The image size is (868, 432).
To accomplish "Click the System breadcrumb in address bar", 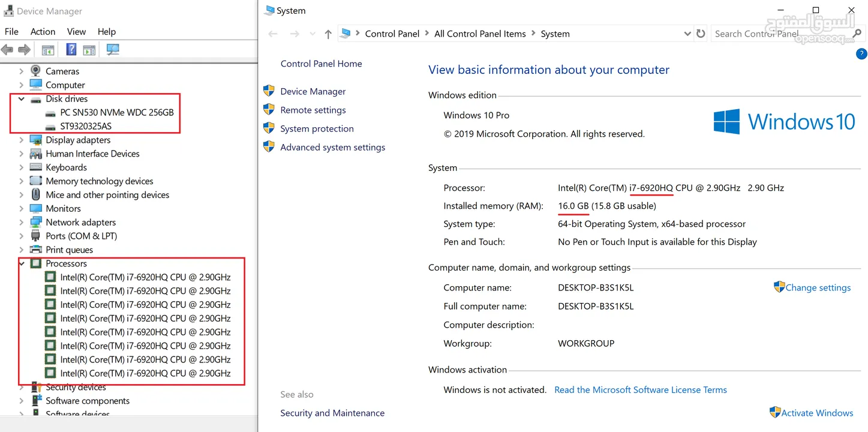I will [555, 34].
